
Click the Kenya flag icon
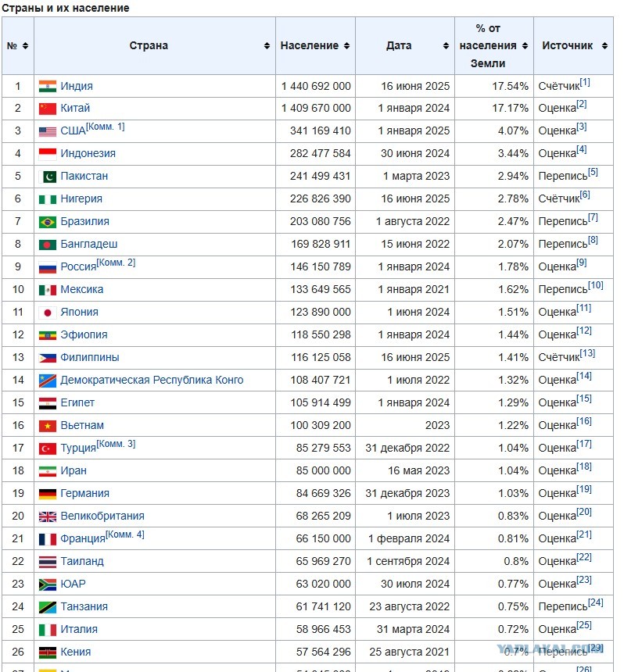(47, 652)
